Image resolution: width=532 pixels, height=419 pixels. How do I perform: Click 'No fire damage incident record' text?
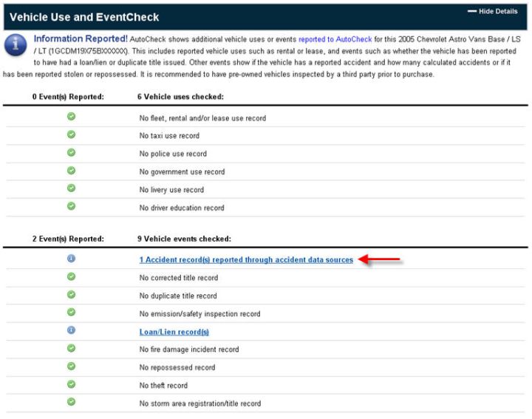(x=189, y=350)
